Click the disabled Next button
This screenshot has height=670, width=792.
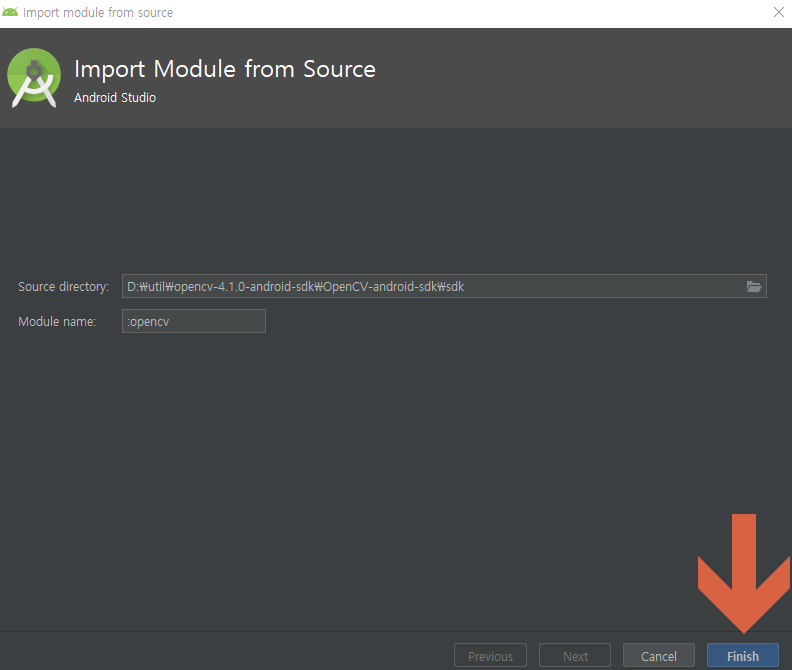575,655
